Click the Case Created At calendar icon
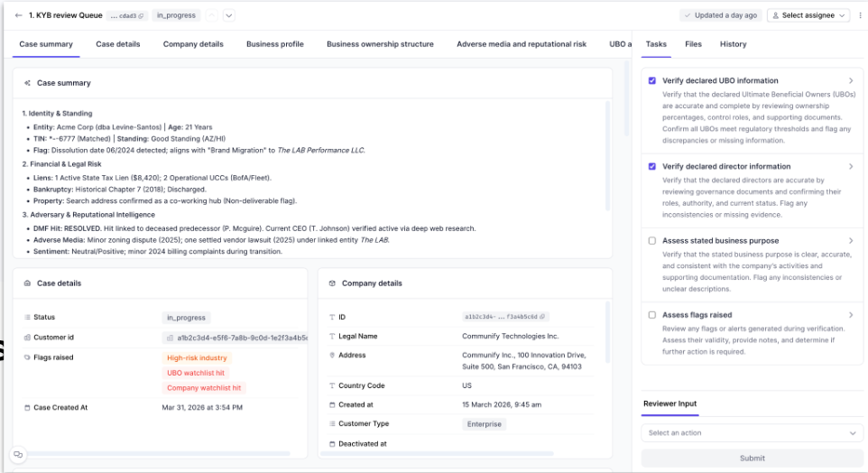 coord(27,408)
